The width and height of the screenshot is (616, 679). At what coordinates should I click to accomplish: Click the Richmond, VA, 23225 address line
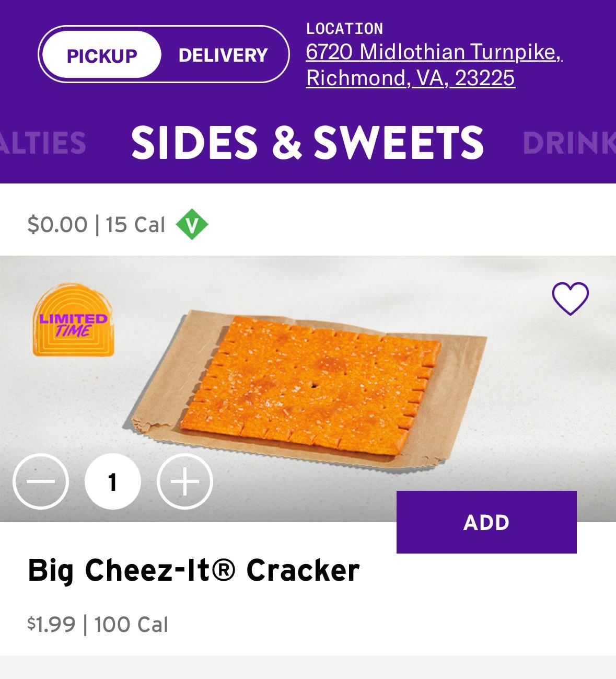410,78
